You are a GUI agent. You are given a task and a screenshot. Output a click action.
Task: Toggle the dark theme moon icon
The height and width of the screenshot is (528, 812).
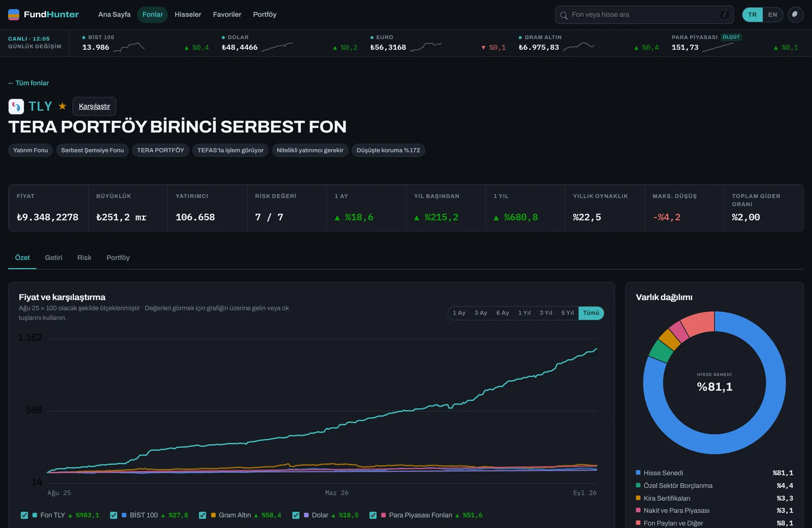click(795, 15)
